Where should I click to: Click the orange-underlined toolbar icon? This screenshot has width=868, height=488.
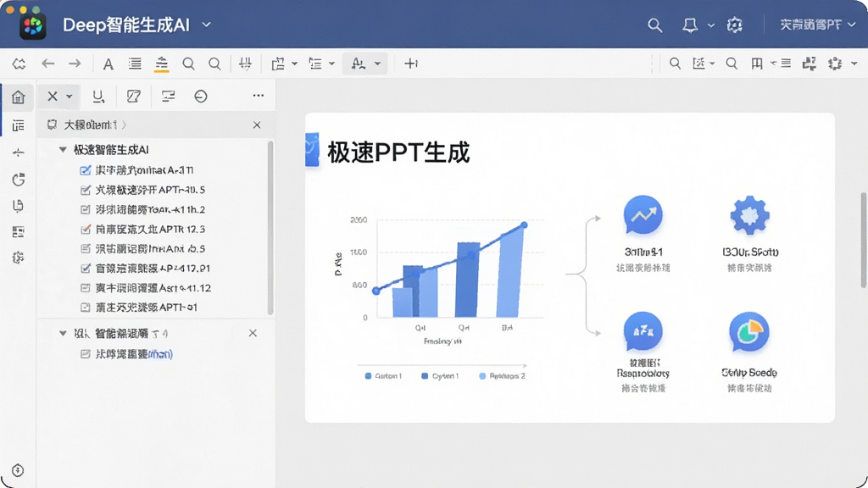[x=161, y=64]
